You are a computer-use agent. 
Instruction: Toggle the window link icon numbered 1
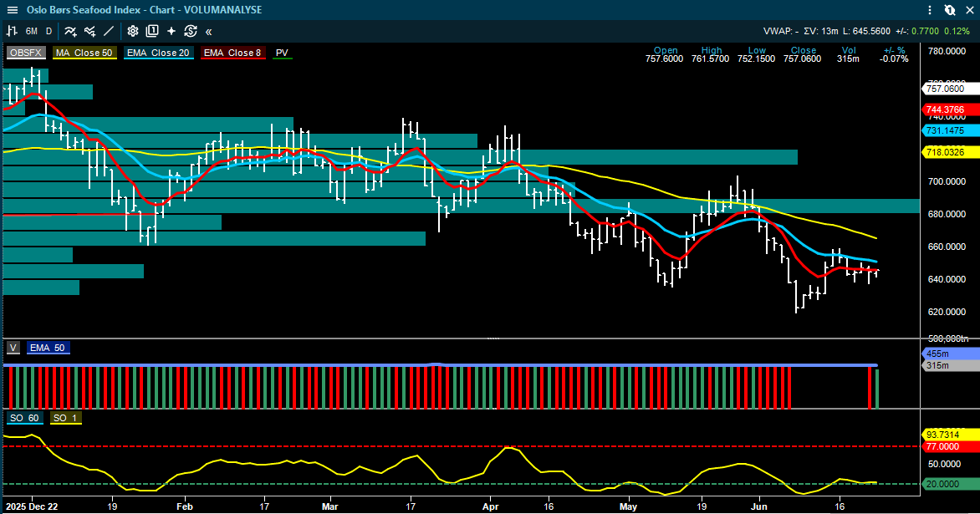click(x=949, y=10)
